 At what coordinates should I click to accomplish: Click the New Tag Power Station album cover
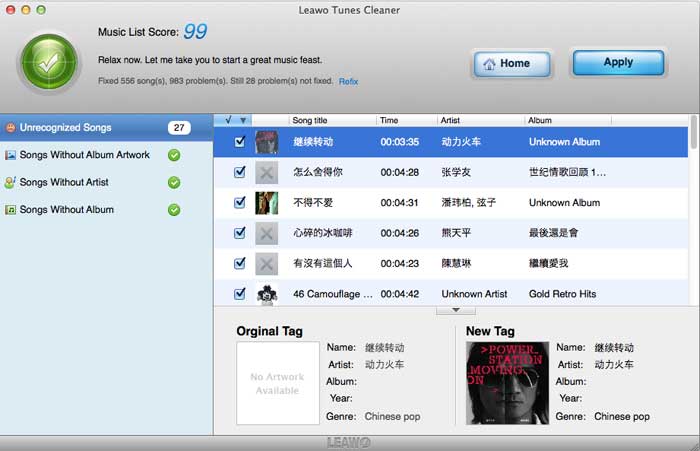tap(507, 383)
